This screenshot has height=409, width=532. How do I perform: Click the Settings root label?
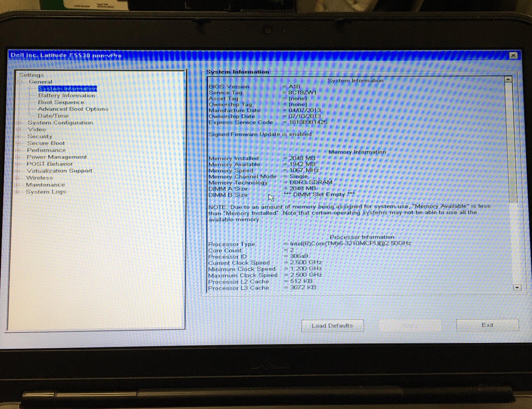(x=31, y=75)
